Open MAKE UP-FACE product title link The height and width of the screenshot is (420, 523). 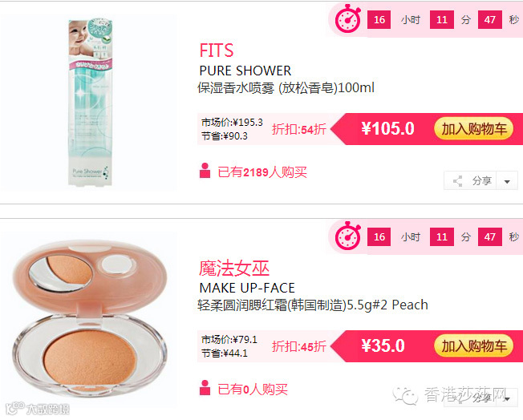pyautogui.click(x=247, y=288)
